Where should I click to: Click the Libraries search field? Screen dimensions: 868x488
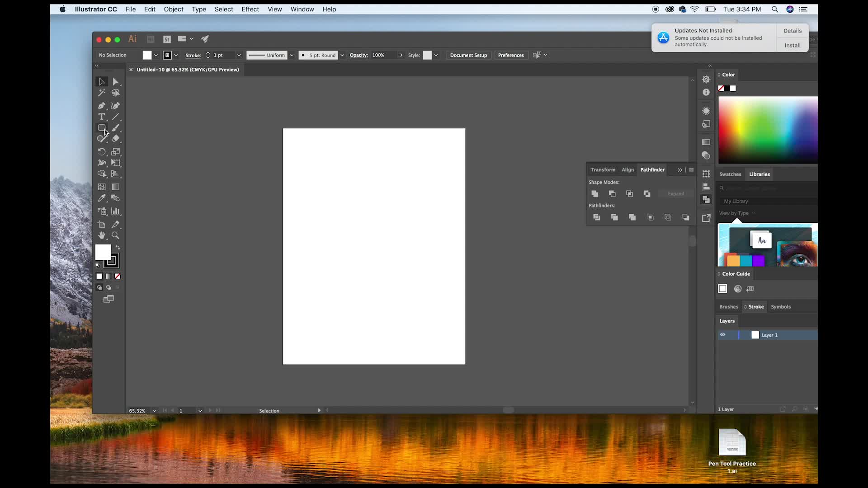pyautogui.click(x=769, y=188)
